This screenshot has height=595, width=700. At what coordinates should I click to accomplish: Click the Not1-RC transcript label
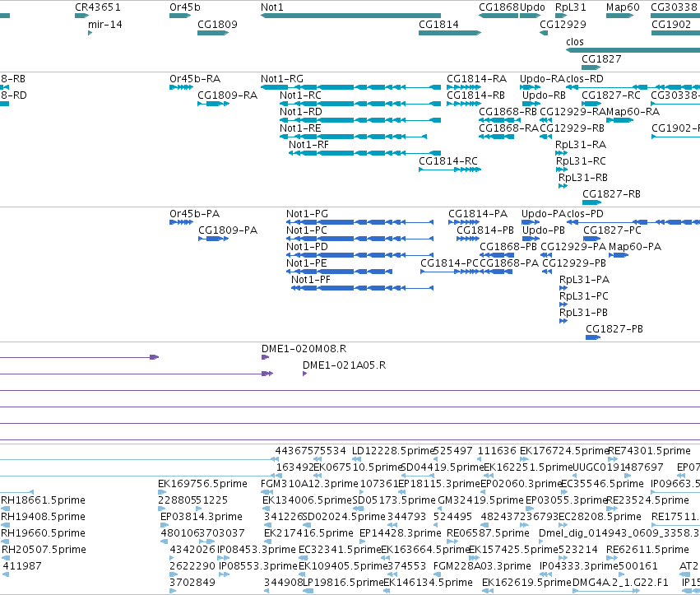coord(300,95)
